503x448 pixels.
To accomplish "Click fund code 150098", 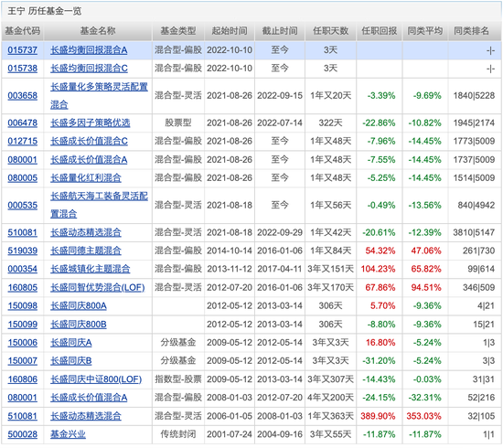I will tap(23, 306).
